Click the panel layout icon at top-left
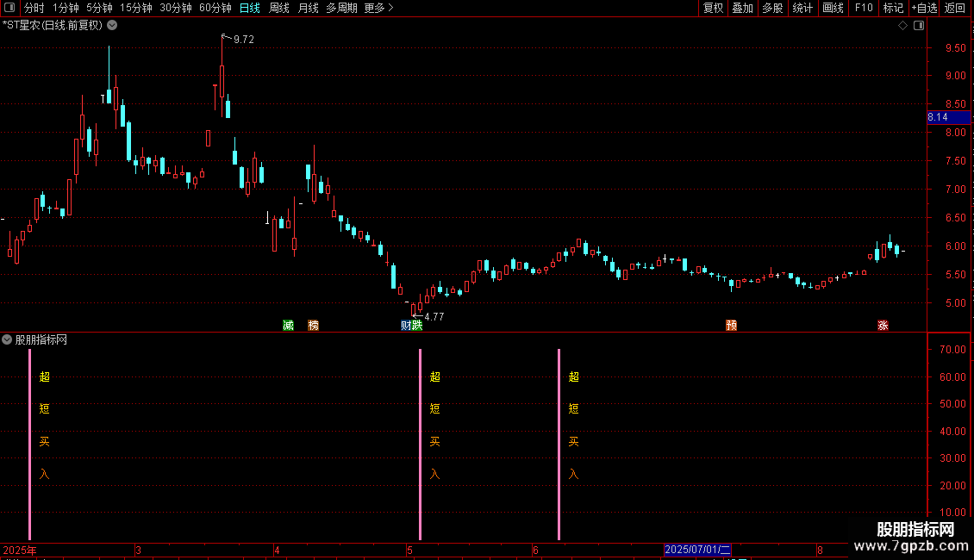The image size is (974, 560). coord(9,8)
